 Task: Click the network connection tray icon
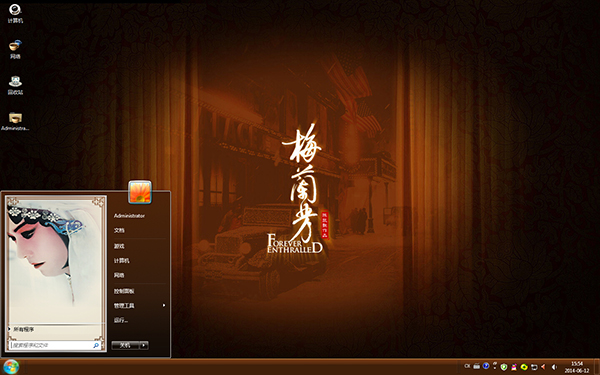point(534,367)
